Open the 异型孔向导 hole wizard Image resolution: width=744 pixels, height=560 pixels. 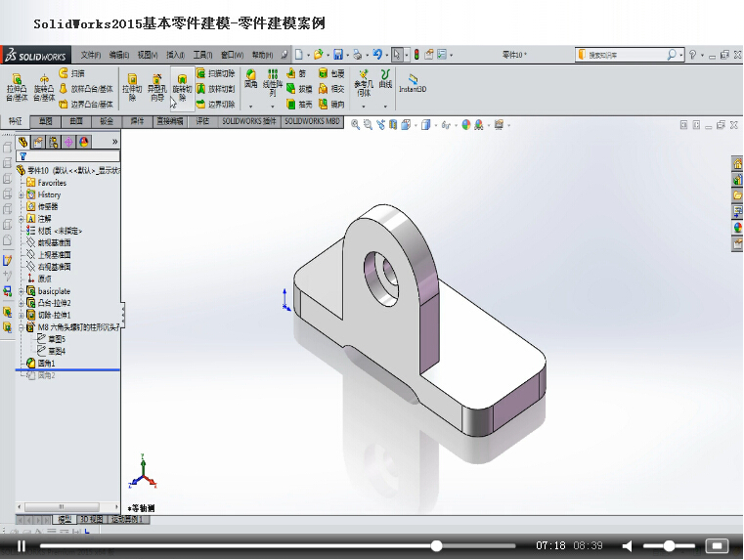click(x=157, y=87)
